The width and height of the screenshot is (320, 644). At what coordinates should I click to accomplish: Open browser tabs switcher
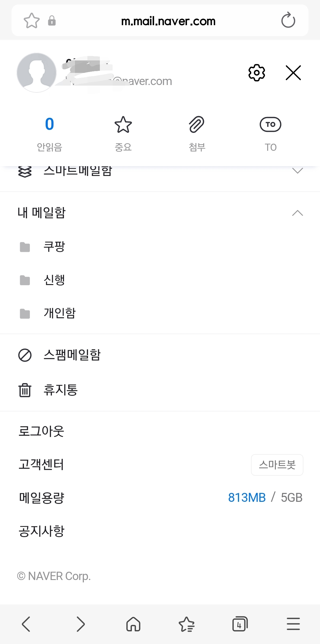tap(240, 624)
